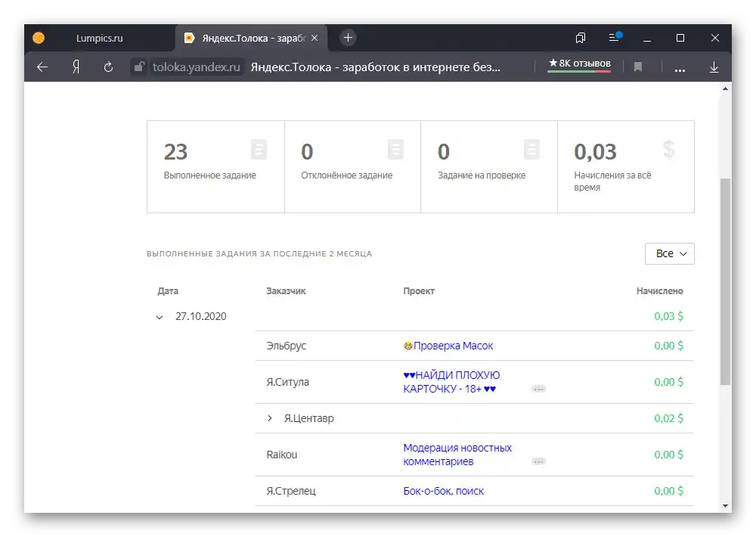Click the Начисления за всё время label
The width and height of the screenshot is (756, 537).
(612, 182)
